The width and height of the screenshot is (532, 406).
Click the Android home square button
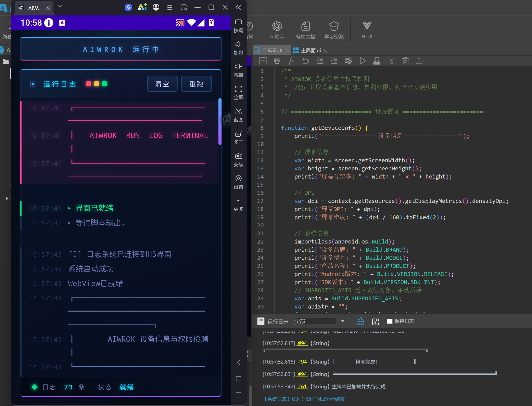click(238, 379)
